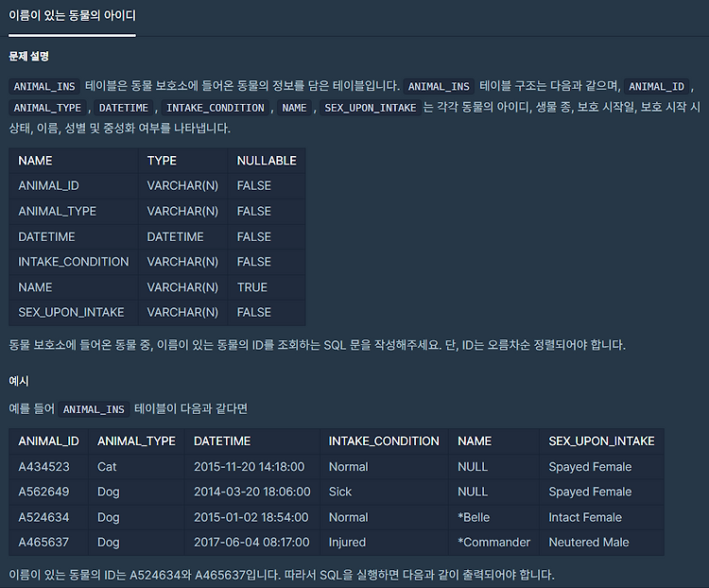Click the NULLABLE column header
Viewport: 709px width, 588px height.
tap(267, 161)
